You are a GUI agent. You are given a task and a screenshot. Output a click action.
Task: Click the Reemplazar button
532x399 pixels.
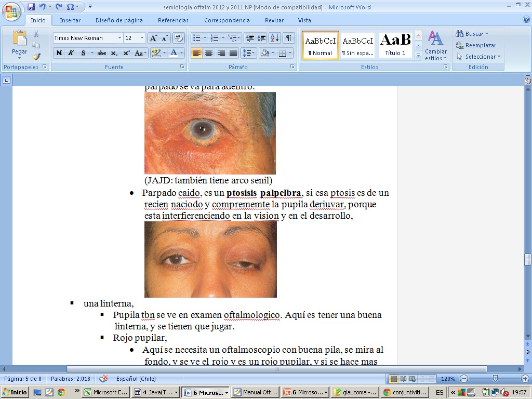click(476, 45)
